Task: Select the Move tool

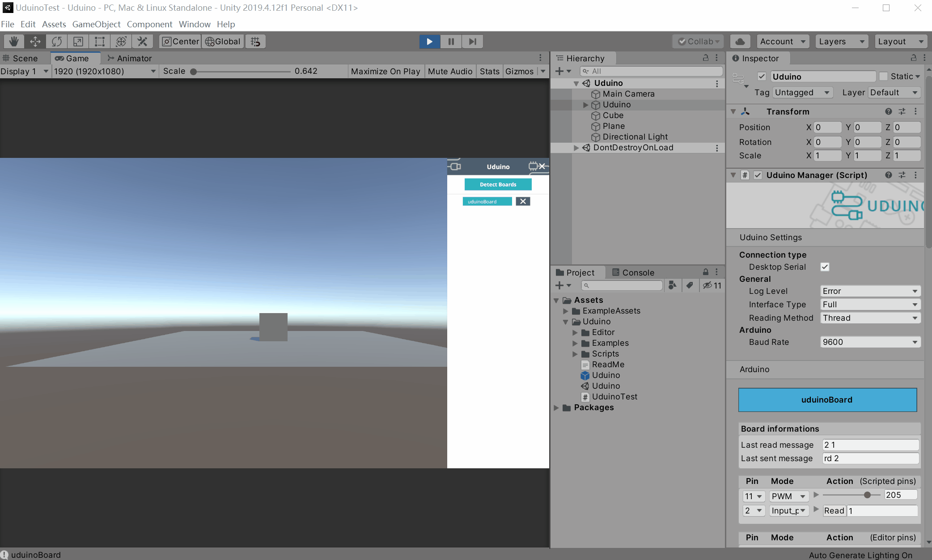Action: click(x=35, y=41)
